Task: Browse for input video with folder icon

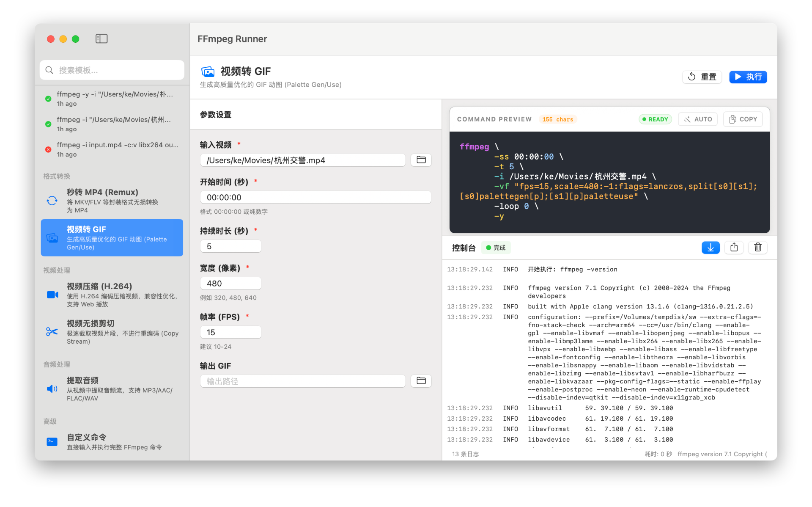Action: coord(421,160)
